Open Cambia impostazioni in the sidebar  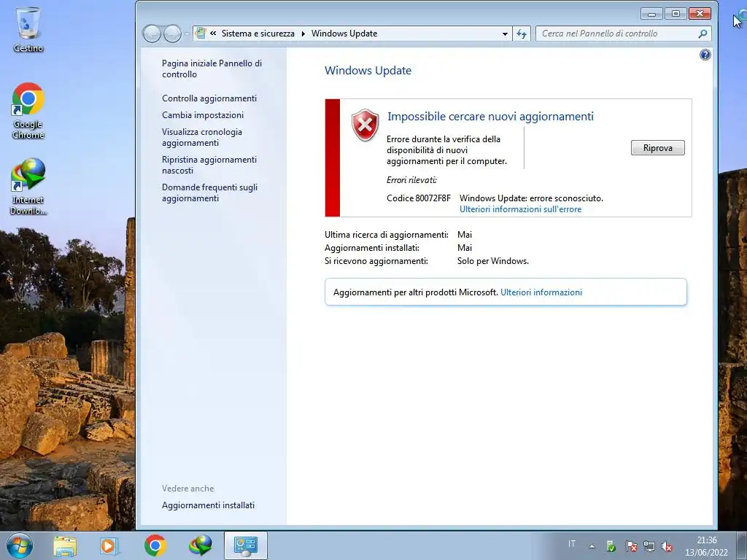pyautogui.click(x=203, y=114)
